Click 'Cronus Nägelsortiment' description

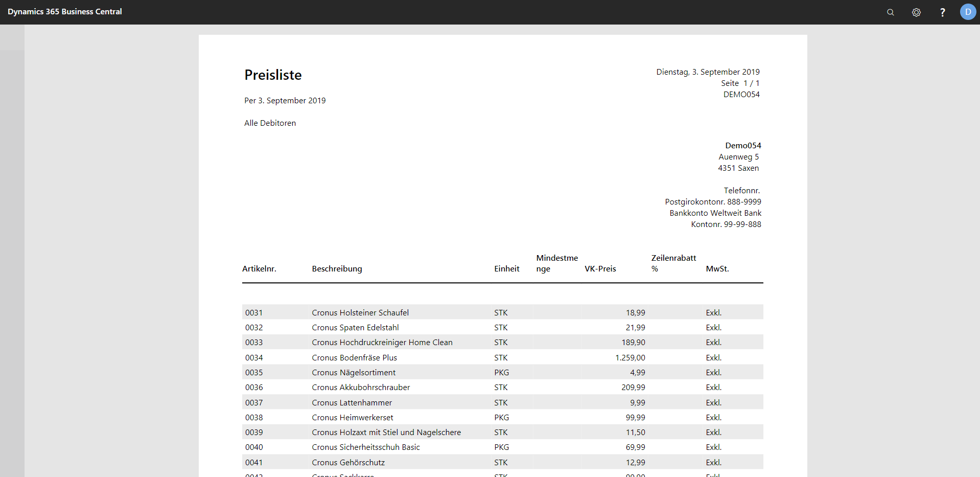[354, 373]
